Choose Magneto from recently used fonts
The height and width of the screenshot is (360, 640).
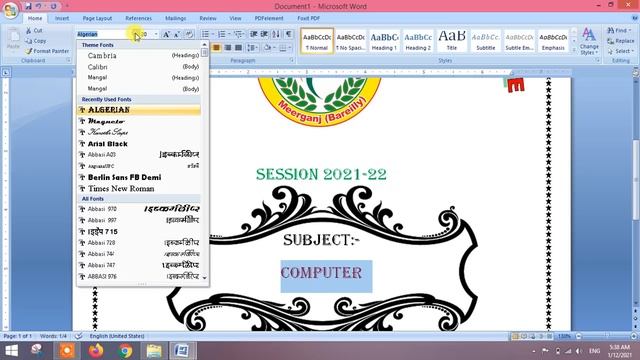click(139, 121)
